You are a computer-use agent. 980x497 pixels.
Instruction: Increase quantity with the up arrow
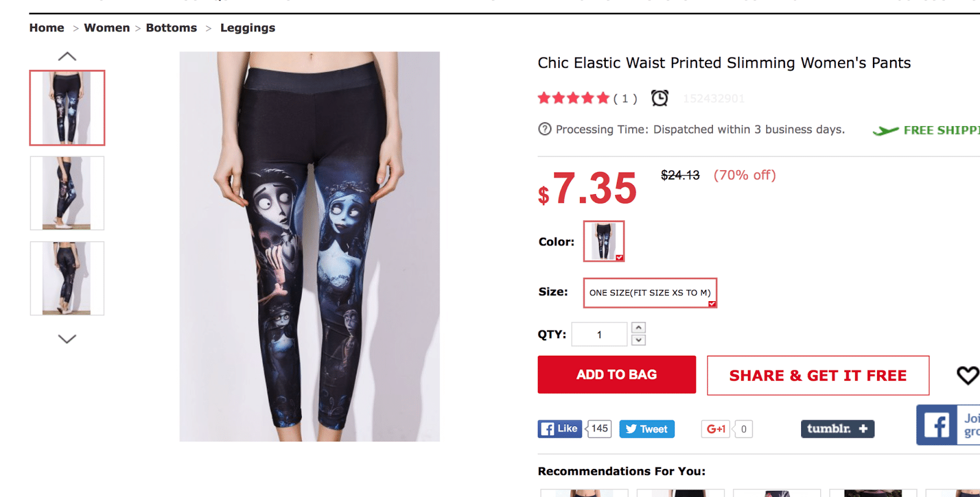click(638, 327)
